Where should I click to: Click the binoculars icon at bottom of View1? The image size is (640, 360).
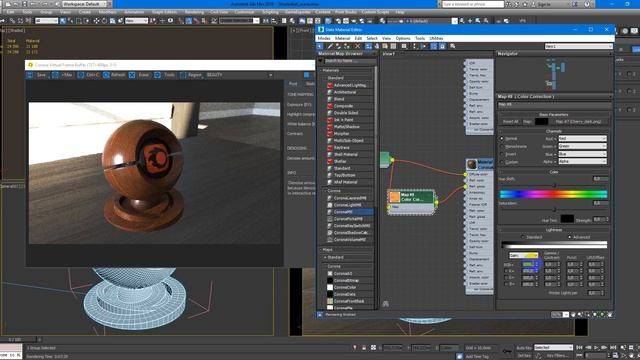[x=386, y=304]
